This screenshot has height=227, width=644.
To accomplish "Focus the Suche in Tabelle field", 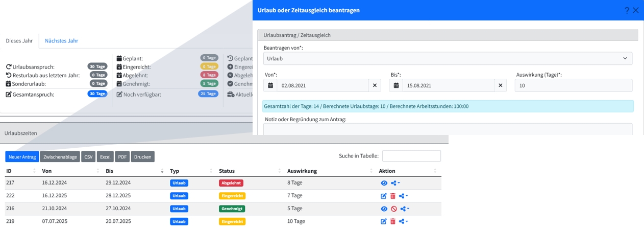I will 411,156.
